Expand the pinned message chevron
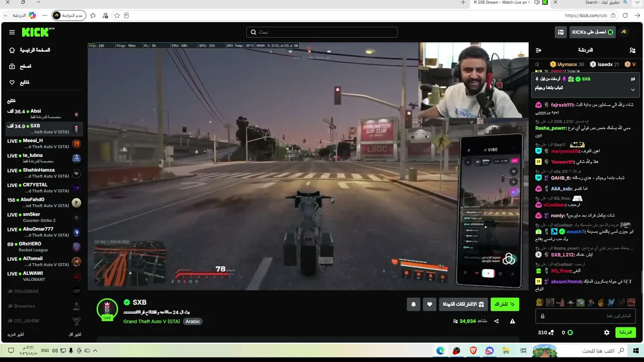The height and width of the screenshot is (362, 644). click(x=633, y=89)
